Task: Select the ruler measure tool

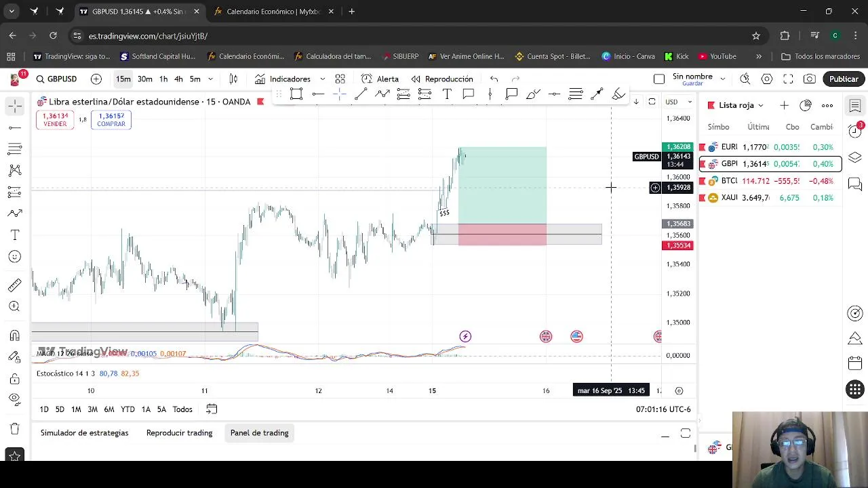Action: [x=14, y=285]
